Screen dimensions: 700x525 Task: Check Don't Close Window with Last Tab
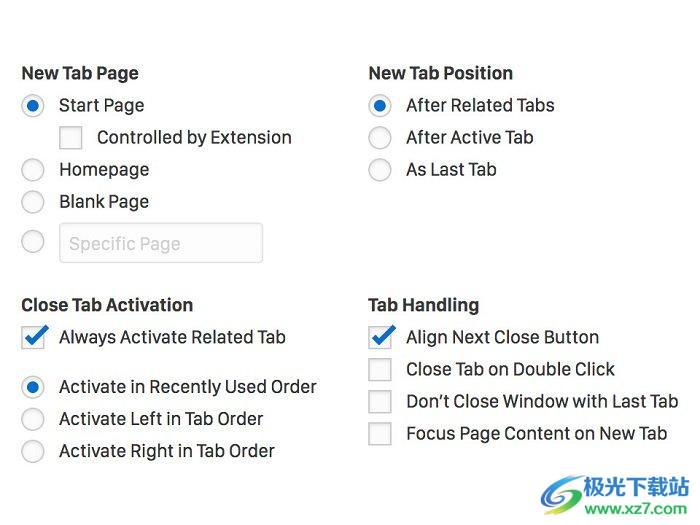(380, 402)
